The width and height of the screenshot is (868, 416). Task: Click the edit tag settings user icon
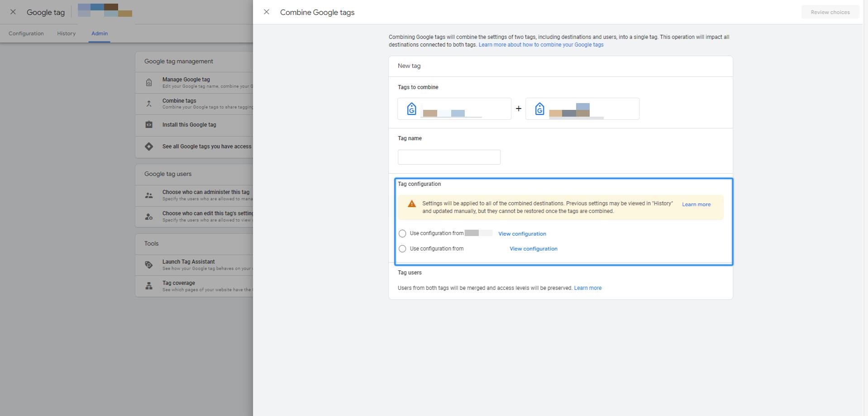pyautogui.click(x=149, y=217)
